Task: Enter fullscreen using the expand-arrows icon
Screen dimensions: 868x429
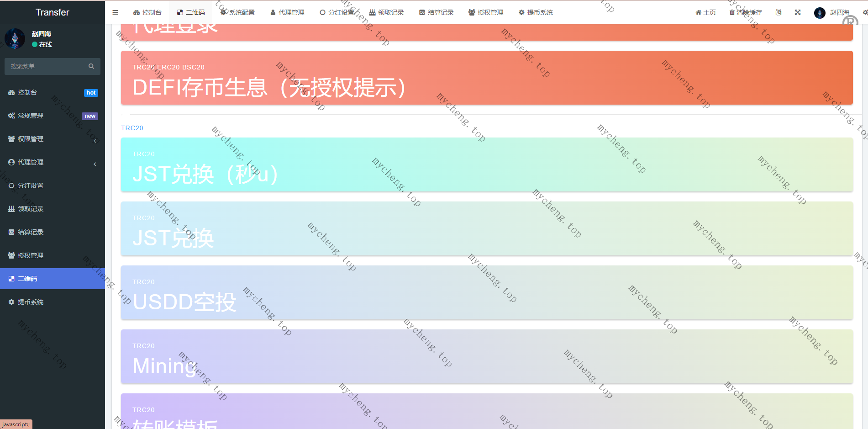Action: click(798, 12)
